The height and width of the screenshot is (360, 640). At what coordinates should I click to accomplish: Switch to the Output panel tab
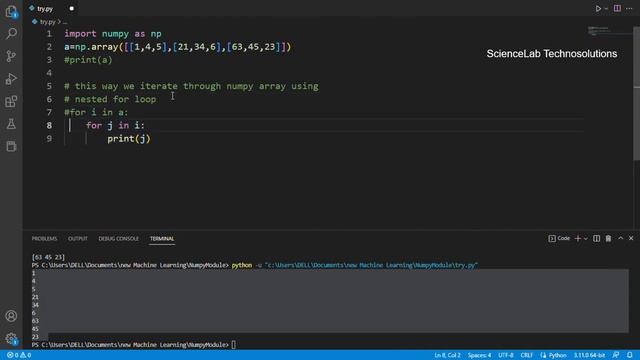pos(78,239)
